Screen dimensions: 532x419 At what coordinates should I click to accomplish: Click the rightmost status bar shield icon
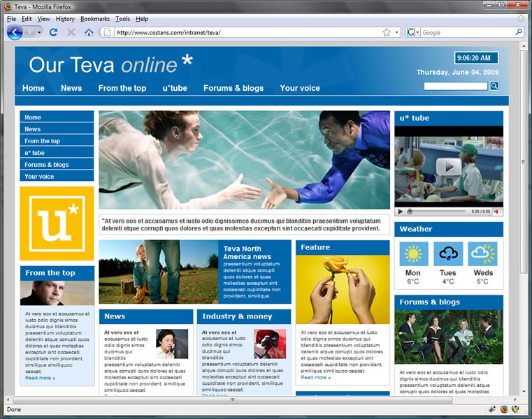coord(515,409)
